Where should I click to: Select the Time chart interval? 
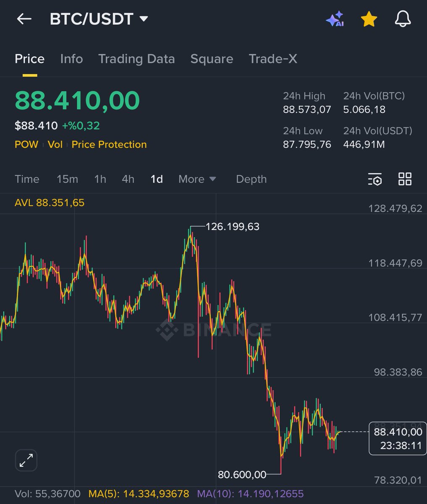click(x=27, y=179)
